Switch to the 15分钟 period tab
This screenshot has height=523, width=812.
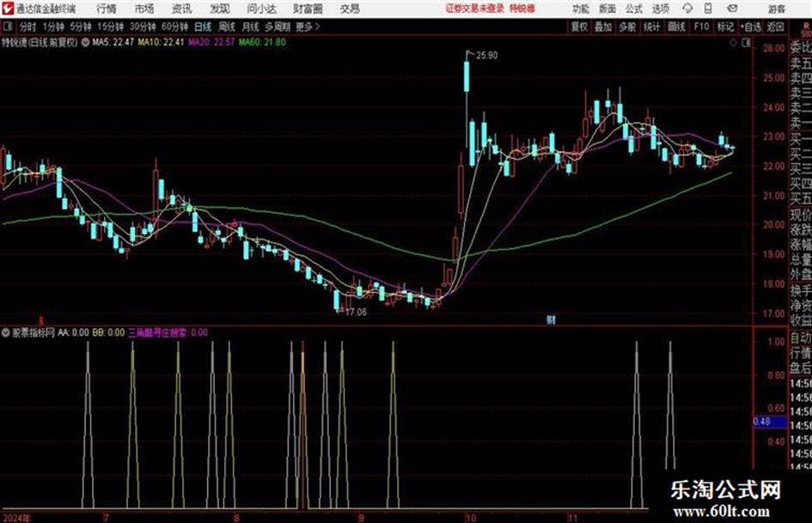pyautogui.click(x=111, y=27)
